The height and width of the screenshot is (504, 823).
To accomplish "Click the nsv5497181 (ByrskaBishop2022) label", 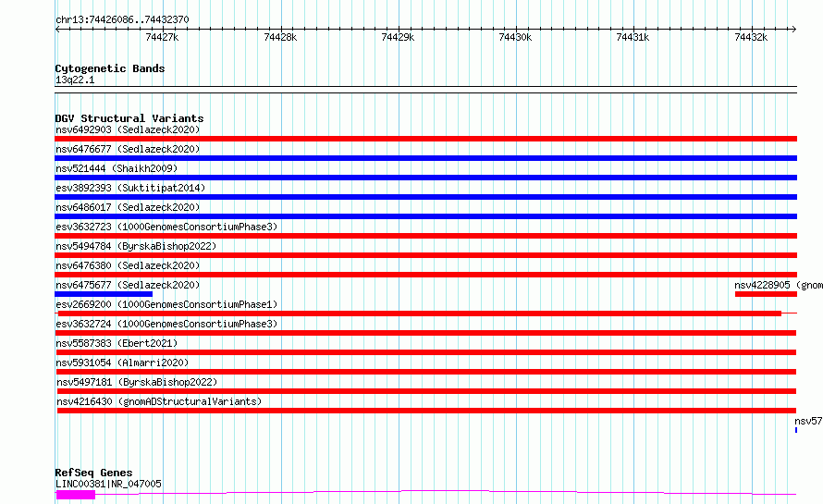I will point(137,382).
